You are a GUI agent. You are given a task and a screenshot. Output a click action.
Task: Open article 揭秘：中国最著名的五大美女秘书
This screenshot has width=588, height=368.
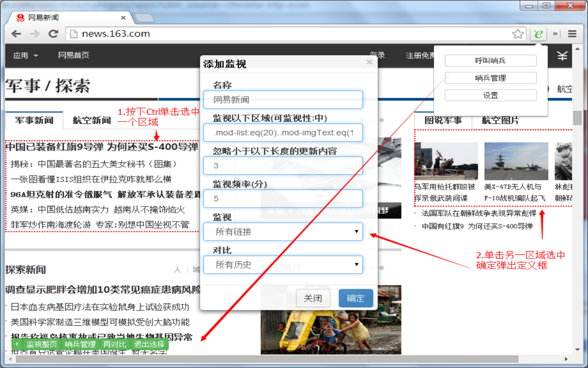[94, 164]
